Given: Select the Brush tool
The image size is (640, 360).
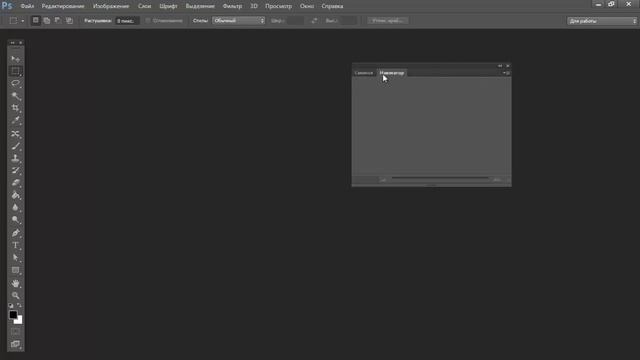Looking at the screenshot, I should coord(16,146).
